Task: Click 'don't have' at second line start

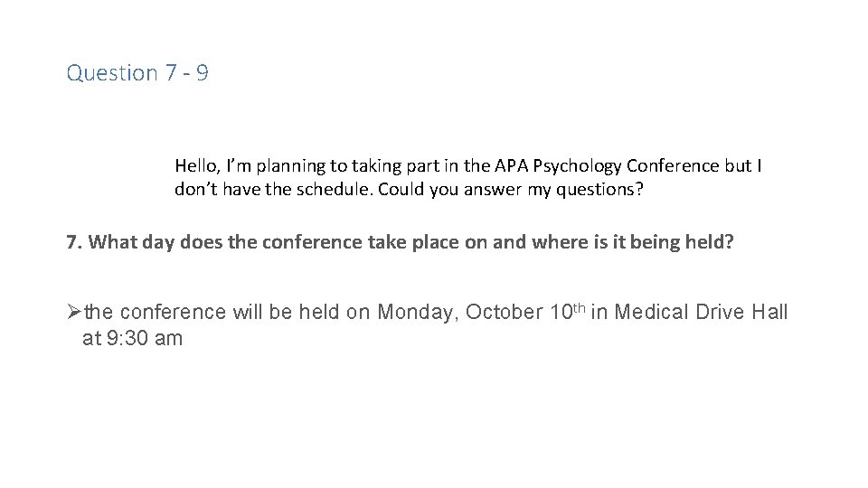Action: tap(218, 189)
